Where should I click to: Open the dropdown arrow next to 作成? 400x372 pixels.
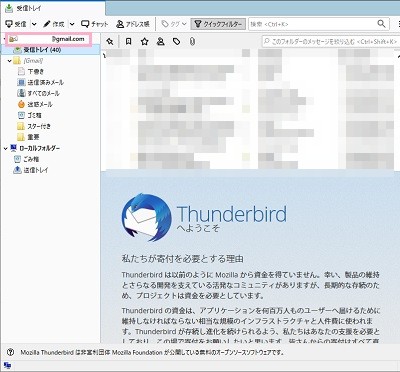(72, 24)
